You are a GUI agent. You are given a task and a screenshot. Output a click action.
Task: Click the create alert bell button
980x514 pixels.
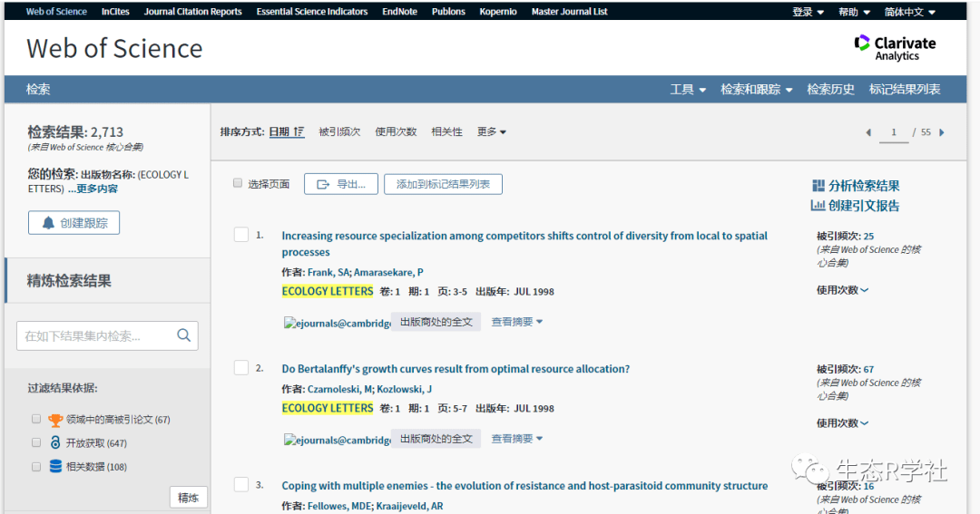coord(73,223)
